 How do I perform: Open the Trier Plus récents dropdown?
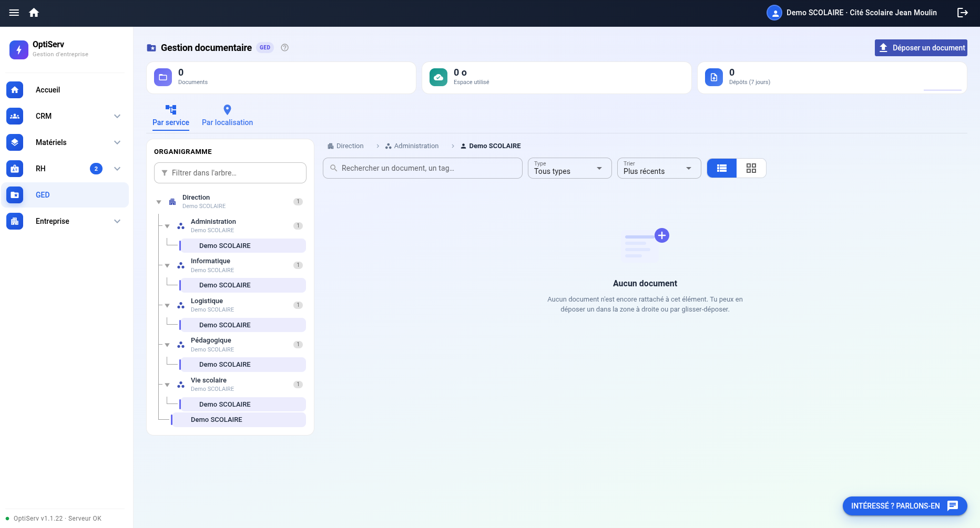click(659, 168)
